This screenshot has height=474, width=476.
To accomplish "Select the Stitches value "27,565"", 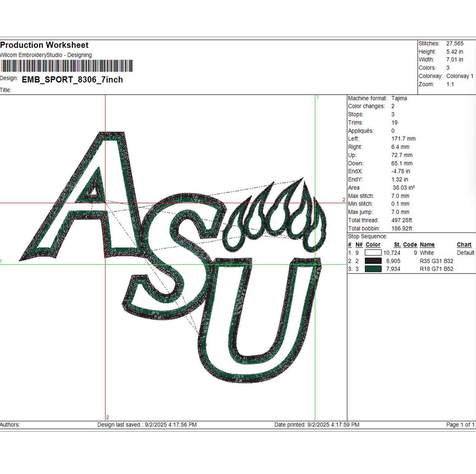I will coord(455,43).
